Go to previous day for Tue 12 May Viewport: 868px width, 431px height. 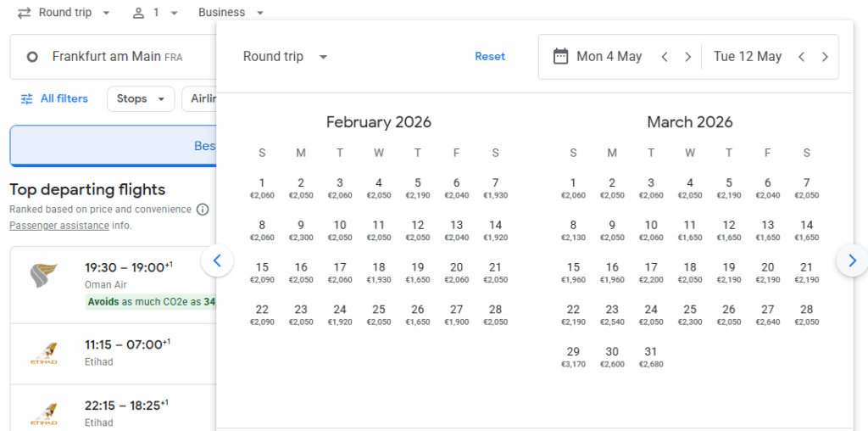[801, 57]
